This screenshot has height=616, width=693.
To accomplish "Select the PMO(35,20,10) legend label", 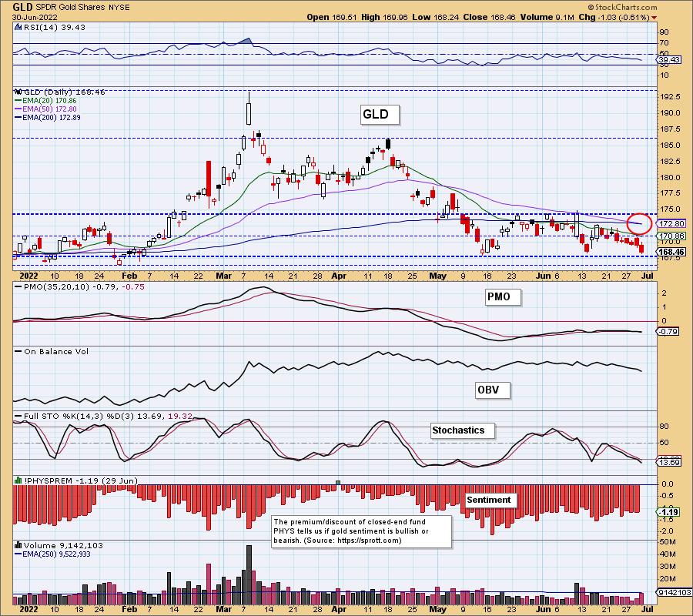I will pyautogui.click(x=79, y=286).
